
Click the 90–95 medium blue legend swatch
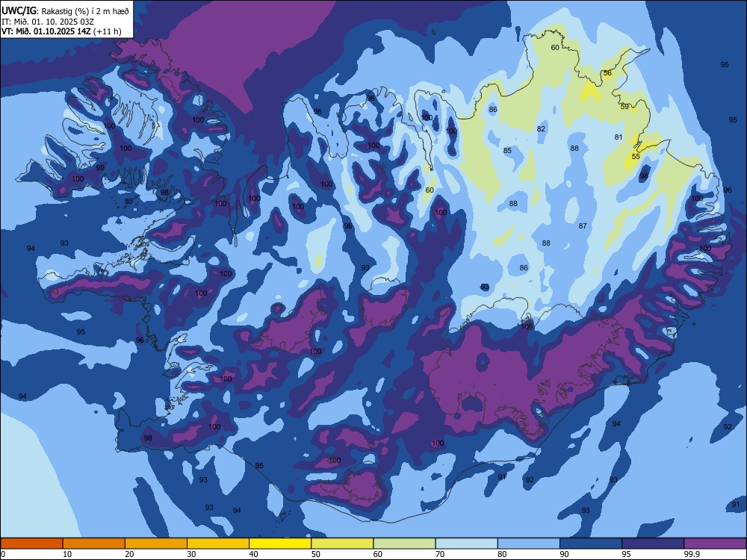(591, 544)
